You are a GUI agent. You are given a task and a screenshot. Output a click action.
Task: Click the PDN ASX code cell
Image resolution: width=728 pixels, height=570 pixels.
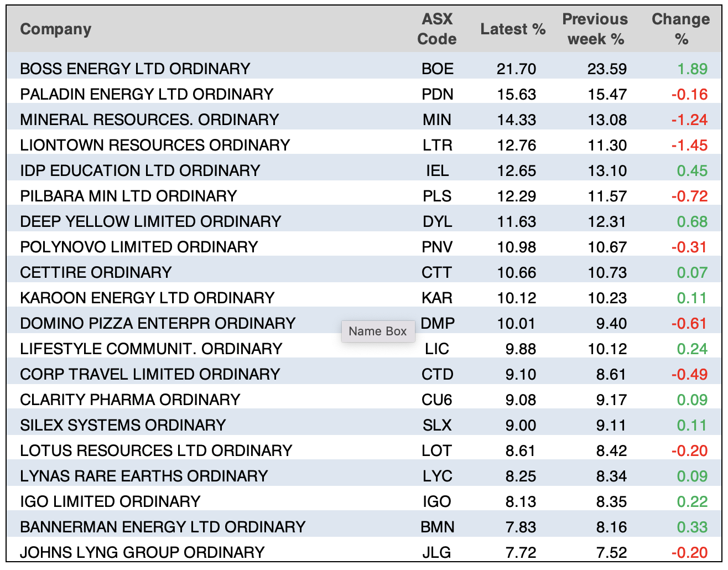pos(437,94)
